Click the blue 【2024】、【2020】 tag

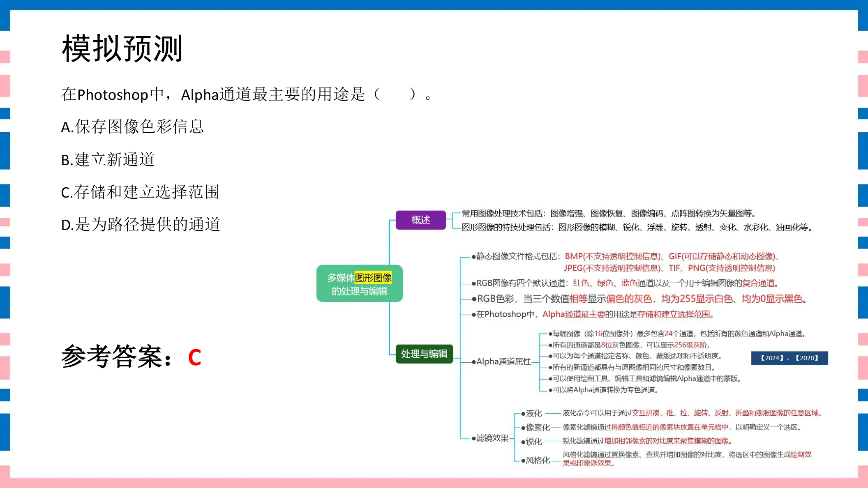point(789,358)
